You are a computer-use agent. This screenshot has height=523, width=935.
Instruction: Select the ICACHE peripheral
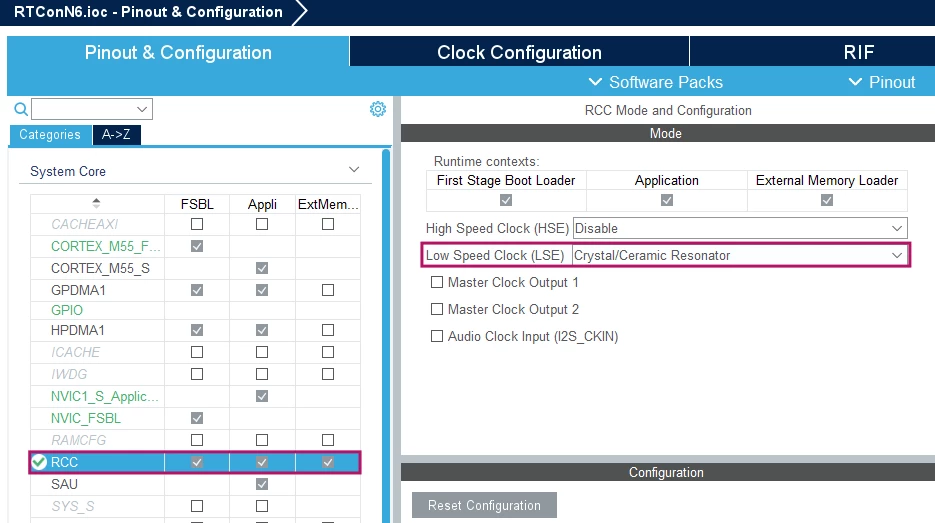coord(75,352)
